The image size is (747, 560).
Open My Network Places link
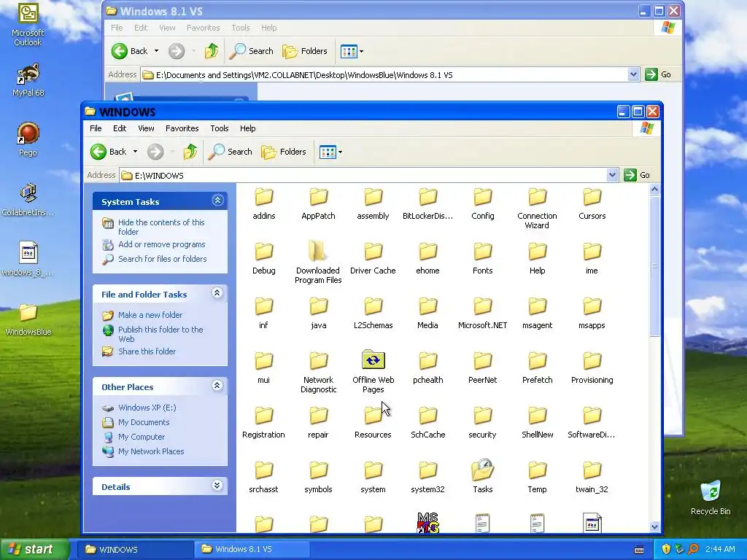tap(151, 451)
